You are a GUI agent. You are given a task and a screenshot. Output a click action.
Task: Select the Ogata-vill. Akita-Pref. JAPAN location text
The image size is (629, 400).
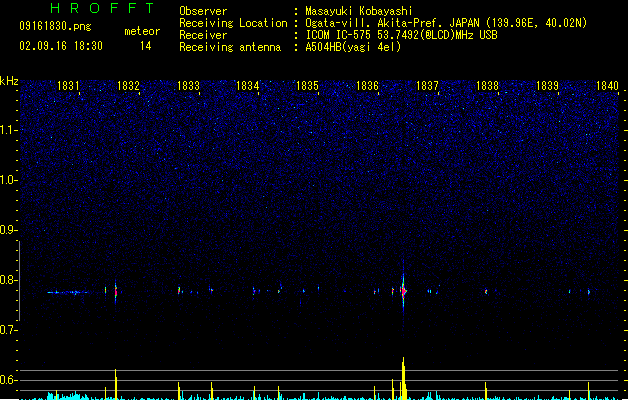pyautogui.click(x=446, y=23)
